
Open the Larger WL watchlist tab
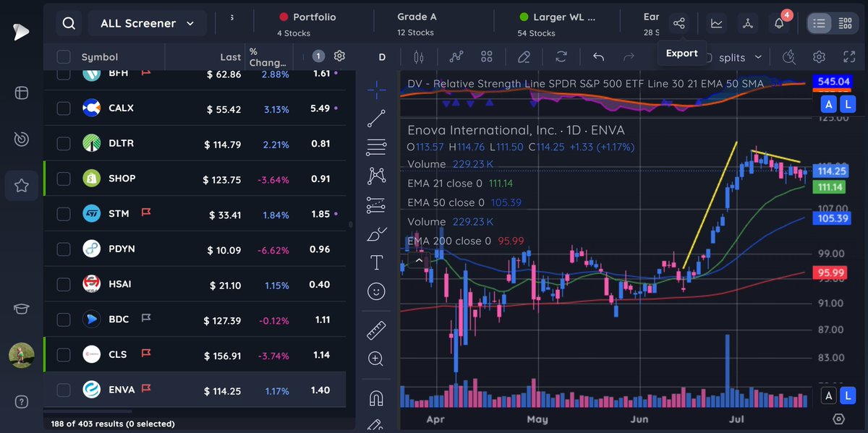coord(557,24)
